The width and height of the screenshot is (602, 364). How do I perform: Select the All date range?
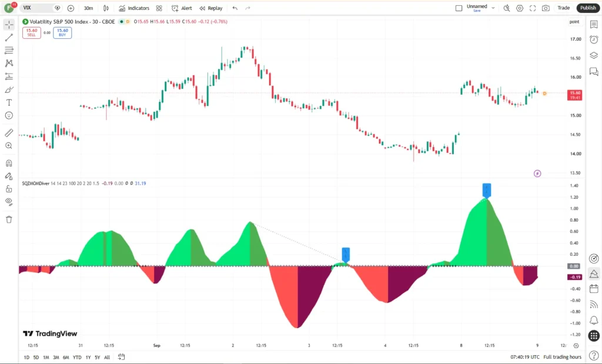click(107, 358)
